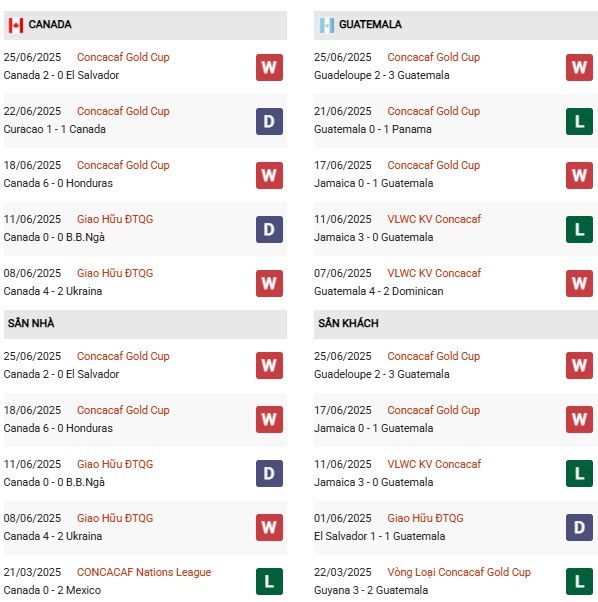Select the SÂN KHÁCH section header

click(x=456, y=324)
